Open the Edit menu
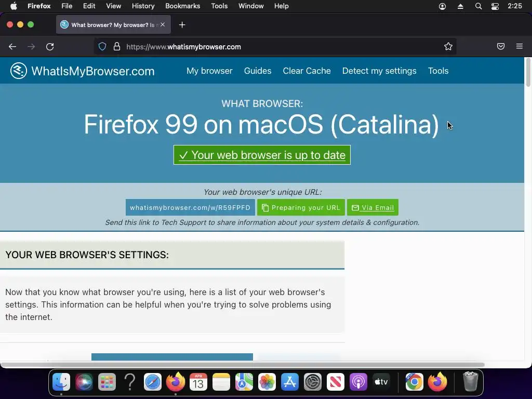532x399 pixels. pos(89,6)
